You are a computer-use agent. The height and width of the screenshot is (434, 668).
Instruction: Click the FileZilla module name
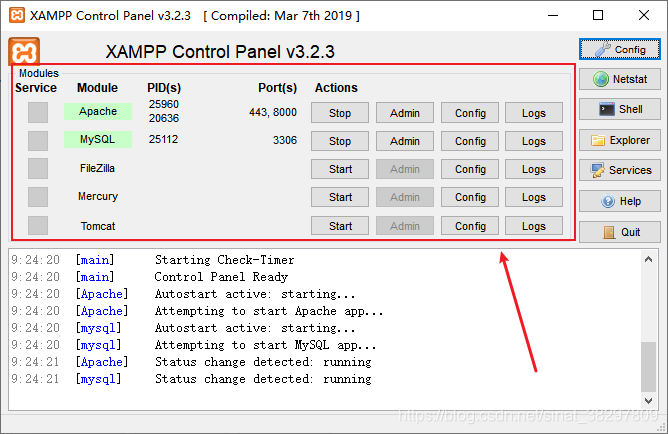tap(98, 168)
